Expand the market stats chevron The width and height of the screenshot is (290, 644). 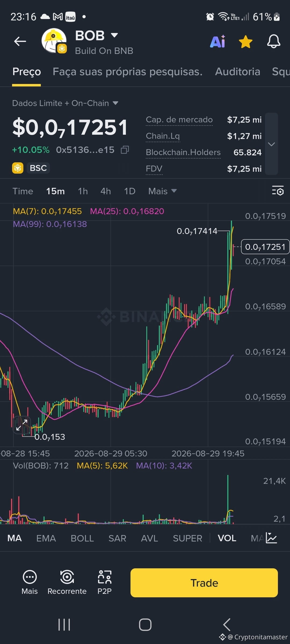[x=271, y=144]
